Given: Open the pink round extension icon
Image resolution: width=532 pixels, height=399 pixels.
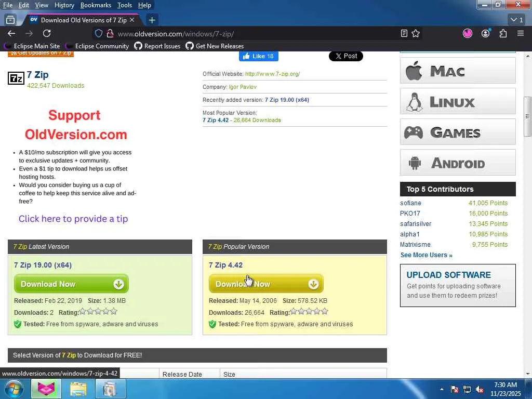Looking at the screenshot, I should 468,33.
